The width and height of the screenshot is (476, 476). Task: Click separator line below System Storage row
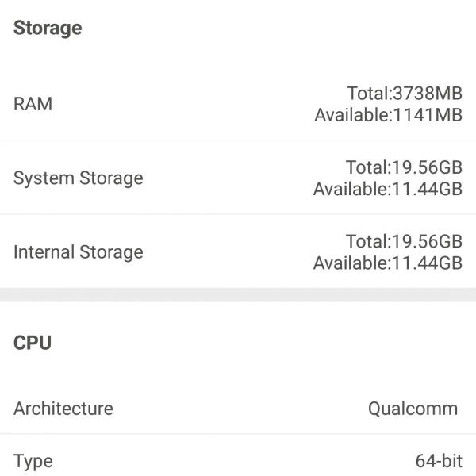[x=238, y=214]
